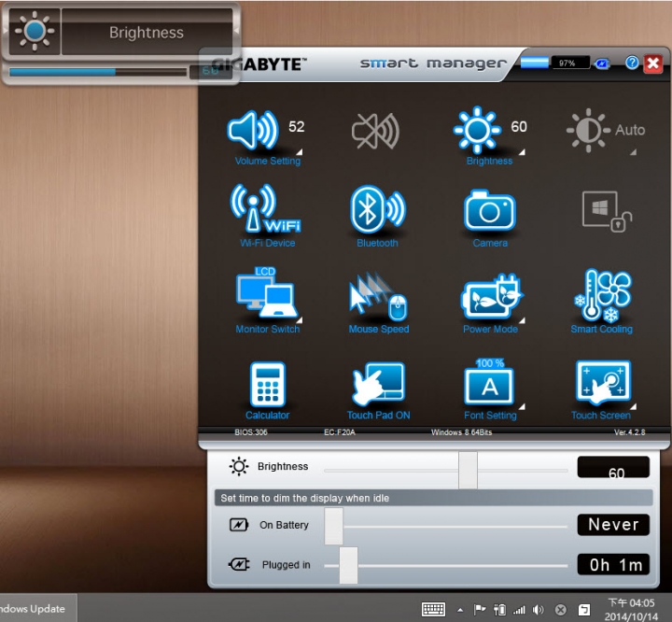672x622 pixels.
Task: Click the Plugged in value box showing 0h 1m
Action: point(613,564)
